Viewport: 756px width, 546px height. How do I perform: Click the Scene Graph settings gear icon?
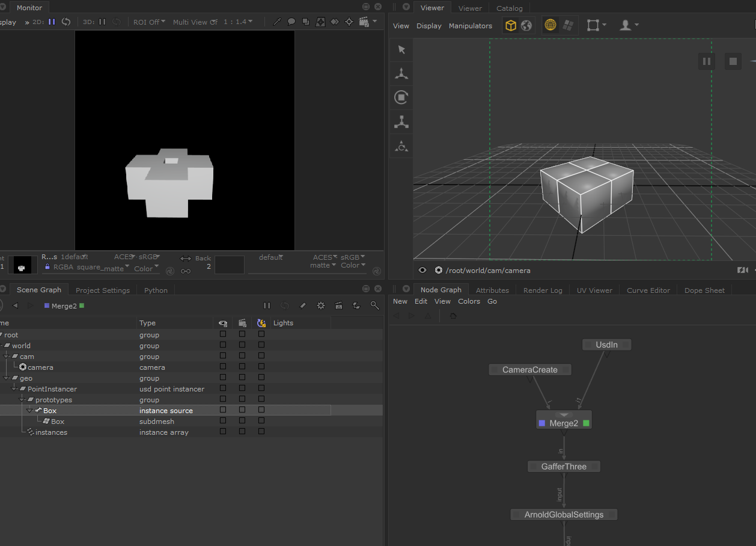[x=320, y=305]
